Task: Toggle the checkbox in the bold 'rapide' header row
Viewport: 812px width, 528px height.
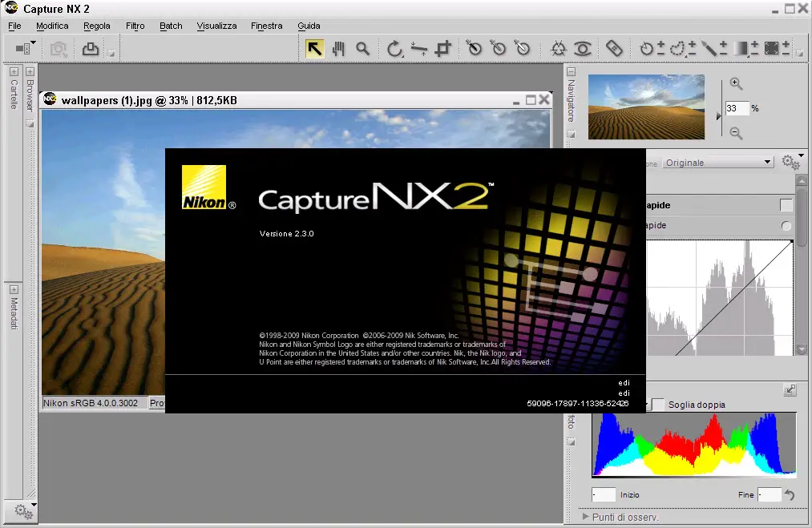Action: point(786,205)
